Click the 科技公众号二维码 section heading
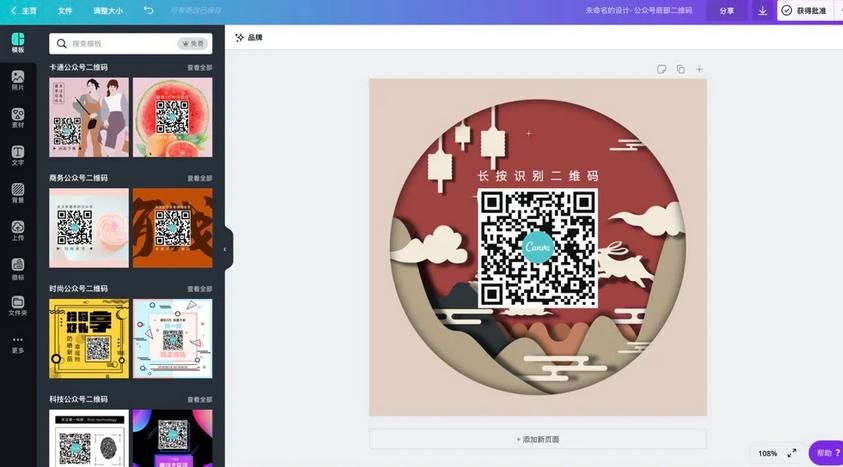The image size is (843, 467). (x=78, y=399)
